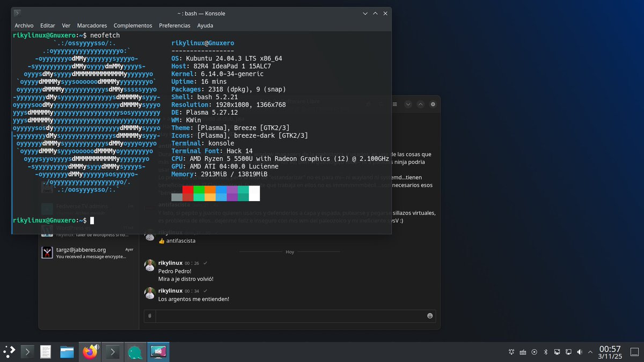Viewport: 644px width, 362px height.
Task: Open the Kubuntu application launcher
Action: click(9, 352)
